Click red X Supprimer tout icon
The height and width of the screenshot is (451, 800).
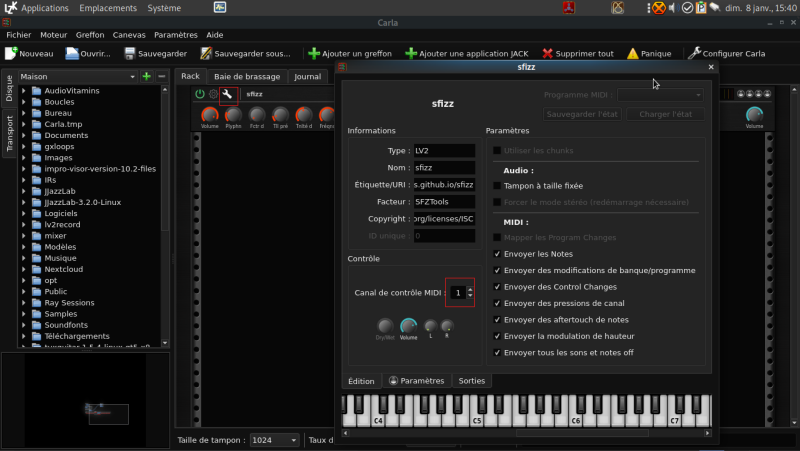[547, 54]
